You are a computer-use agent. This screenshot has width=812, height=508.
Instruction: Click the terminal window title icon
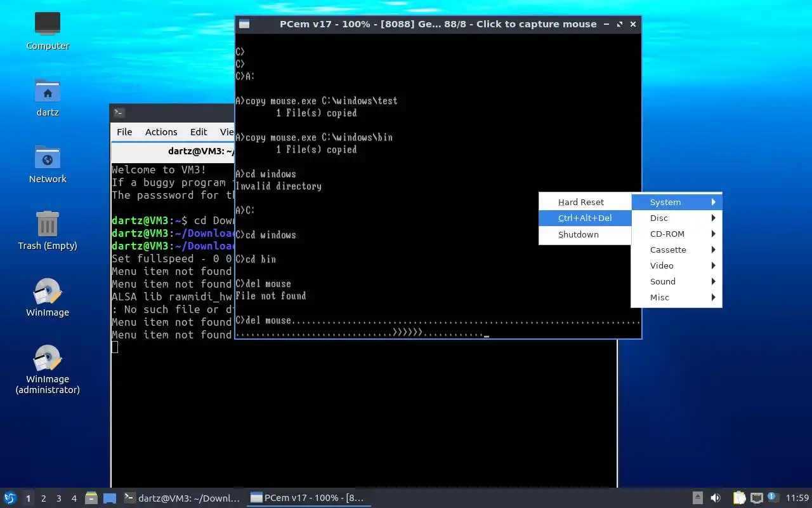(x=119, y=112)
